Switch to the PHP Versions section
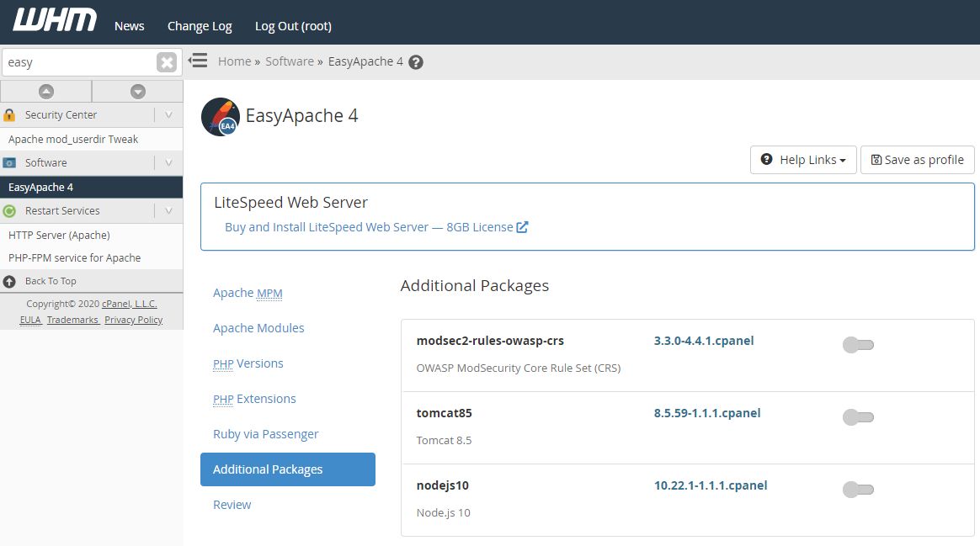 (x=248, y=363)
